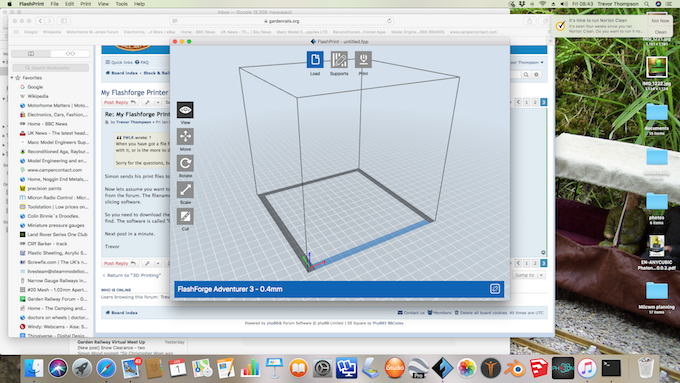Click the Load file icon in FlashPrint

tap(315, 60)
